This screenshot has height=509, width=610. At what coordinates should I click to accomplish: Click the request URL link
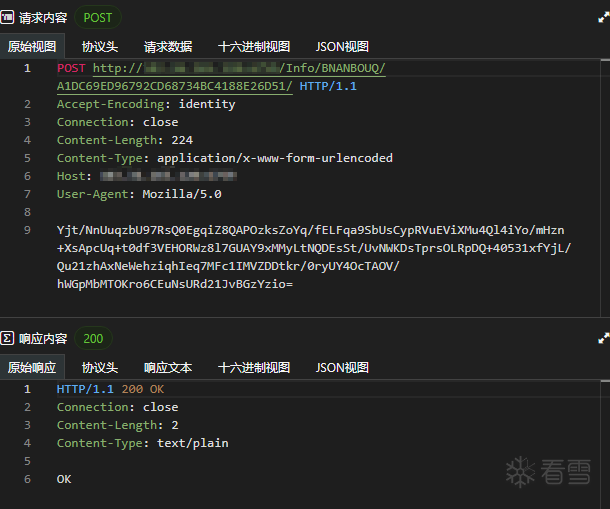coord(221,77)
